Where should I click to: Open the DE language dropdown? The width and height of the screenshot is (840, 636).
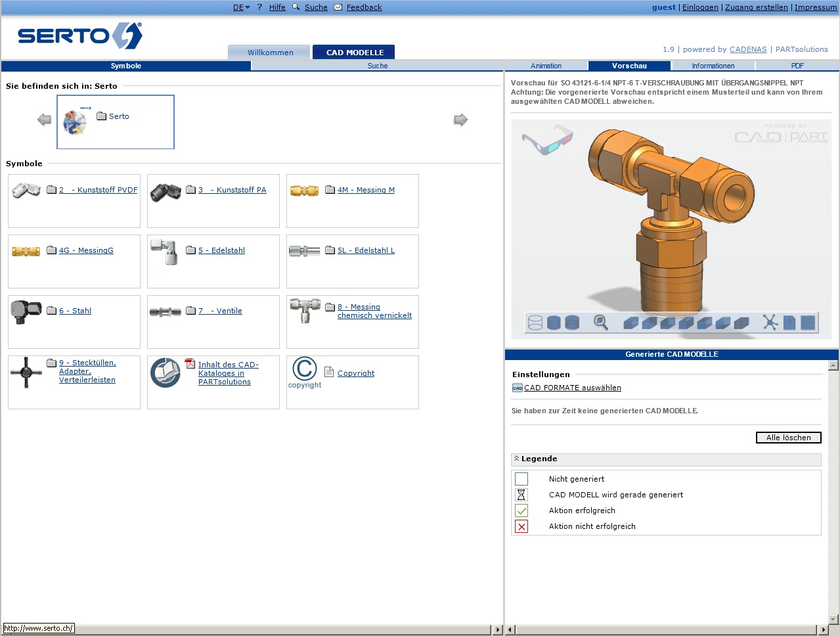[241, 7]
